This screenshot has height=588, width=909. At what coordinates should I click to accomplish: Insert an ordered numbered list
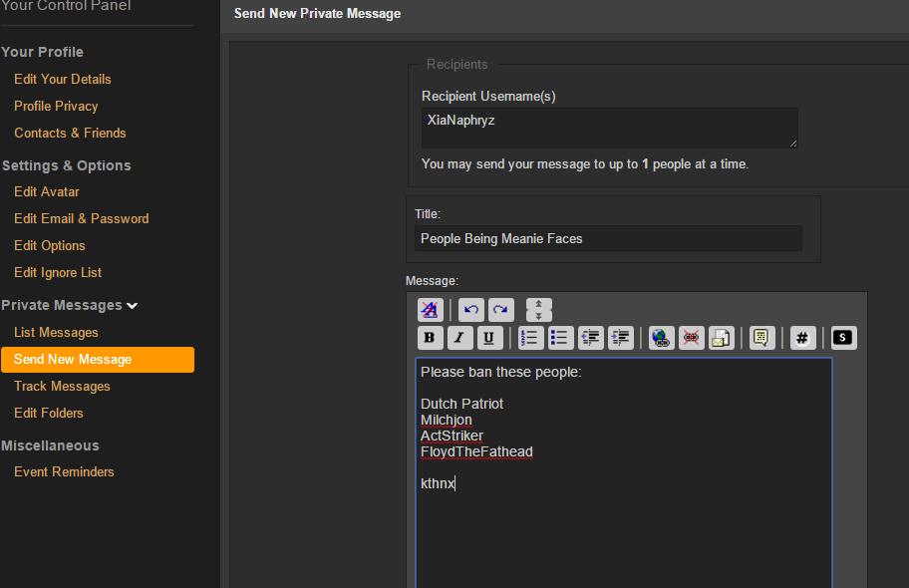[531, 338]
